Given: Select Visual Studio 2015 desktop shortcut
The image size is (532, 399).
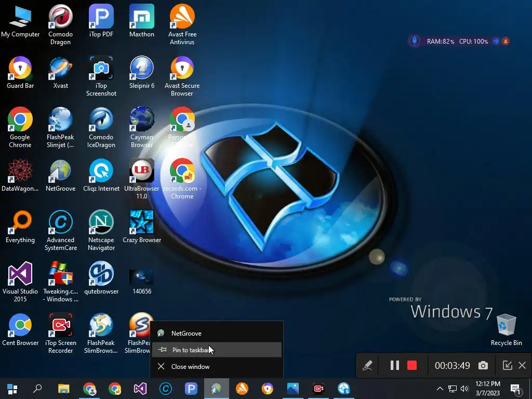Looking at the screenshot, I should point(20,282).
